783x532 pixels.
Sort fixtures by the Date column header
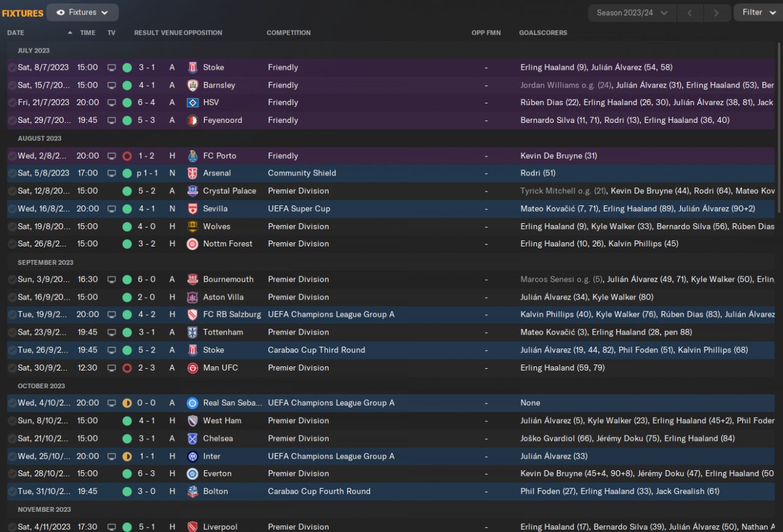16,32
